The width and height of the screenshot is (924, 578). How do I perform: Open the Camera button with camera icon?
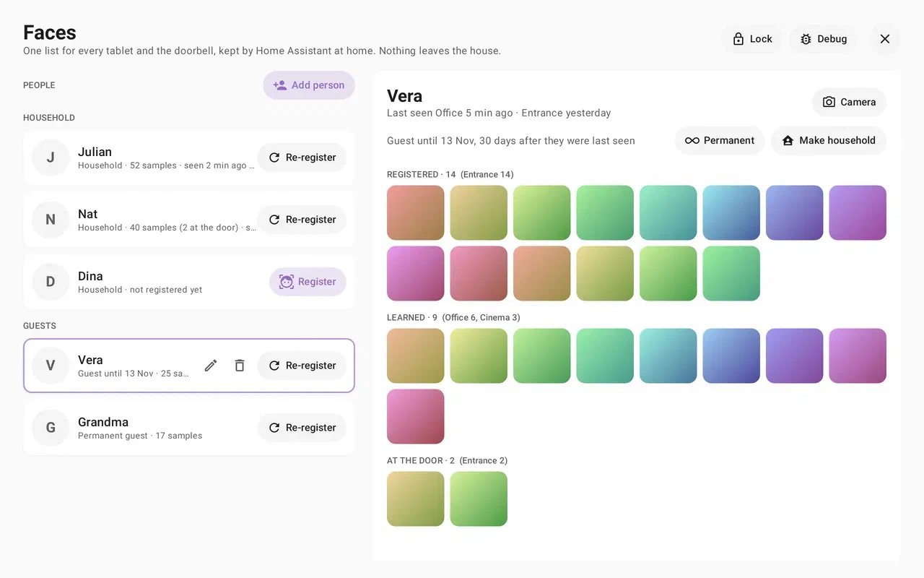(x=849, y=102)
